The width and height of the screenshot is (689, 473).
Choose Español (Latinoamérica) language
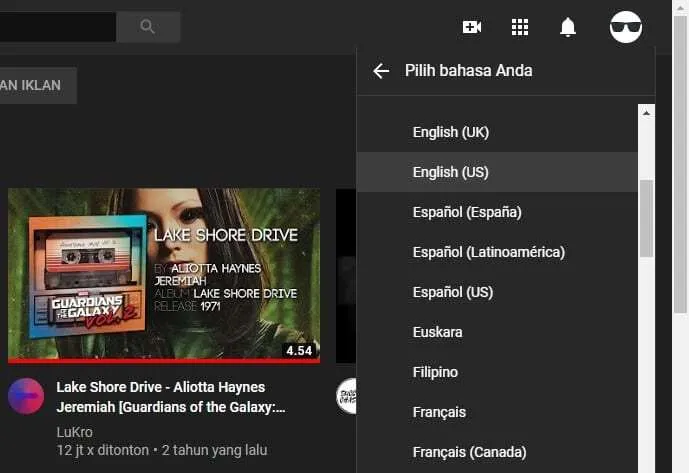pos(497,252)
